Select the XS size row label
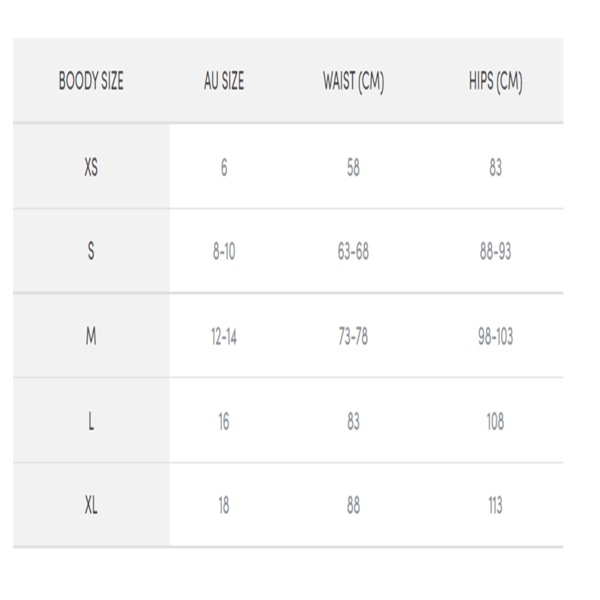The image size is (600, 600). click(91, 167)
